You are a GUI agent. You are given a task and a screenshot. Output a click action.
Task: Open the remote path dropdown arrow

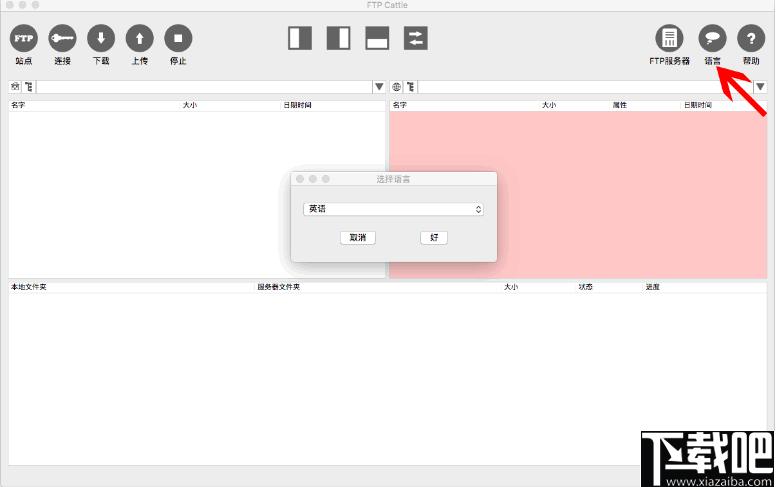(760, 87)
